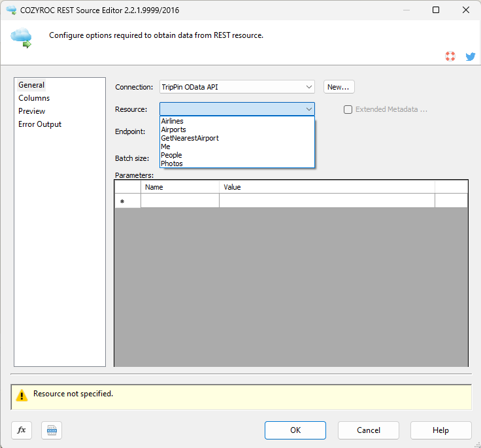Select Airlines from the resource list

click(x=237, y=121)
